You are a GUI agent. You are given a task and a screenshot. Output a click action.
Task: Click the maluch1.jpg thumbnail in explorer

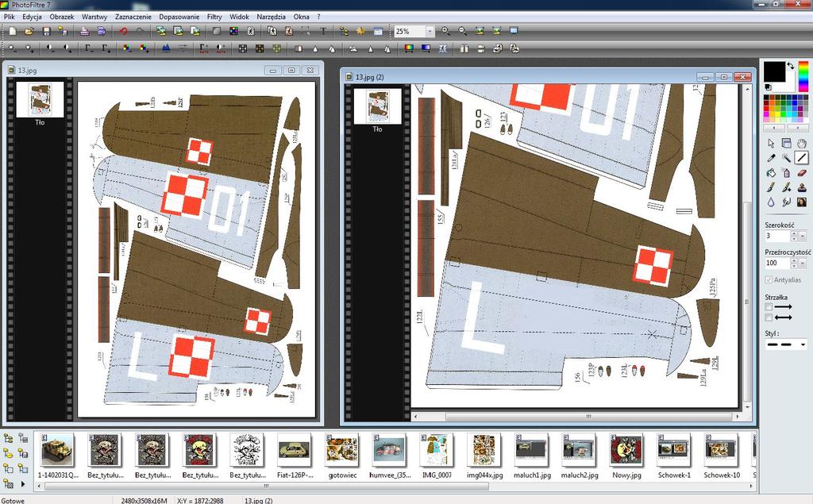pyautogui.click(x=531, y=451)
